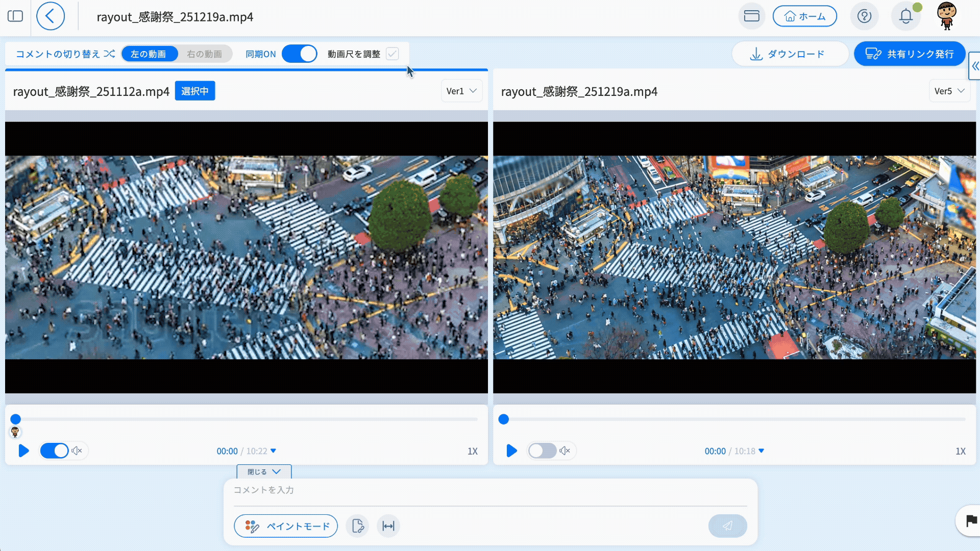The width and height of the screenshot is (980, 551).
Task: Select the 左の動画 tab
Action: [x=149, y=54]
